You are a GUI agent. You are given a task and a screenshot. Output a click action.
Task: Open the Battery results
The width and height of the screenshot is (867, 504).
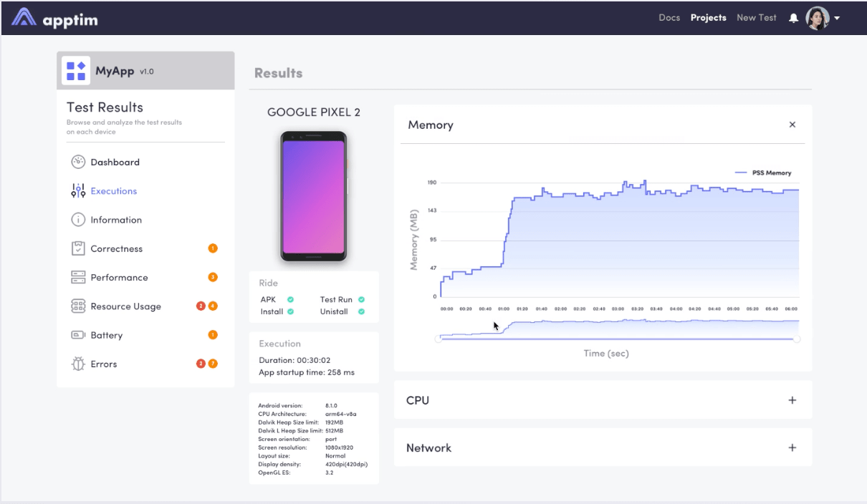[107, 335]
